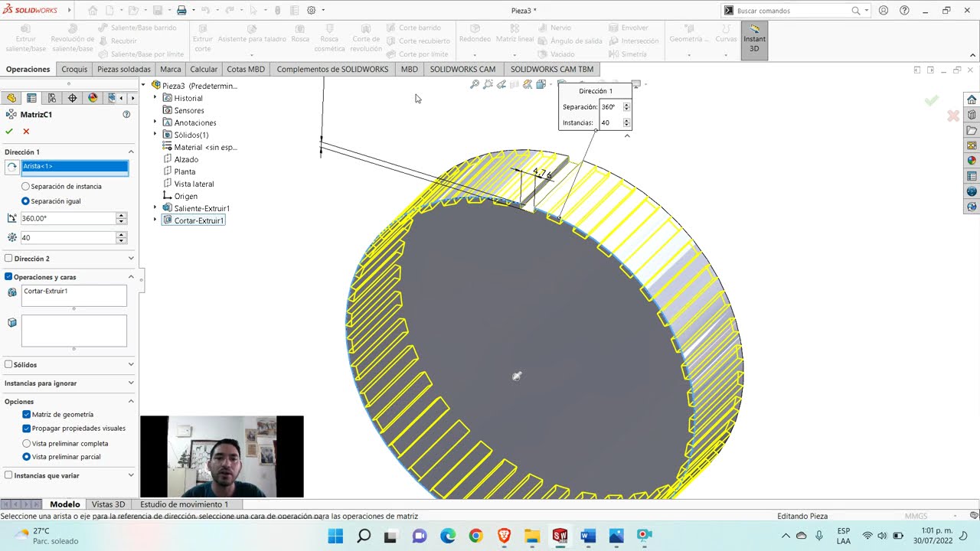980x551 pixels.
Task: Switch to Croquis ribbon tab
Action: tap(74, 69)
